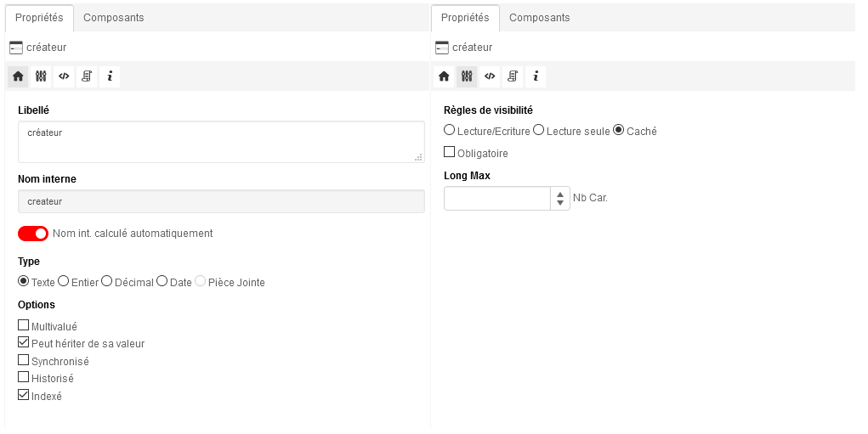Switch to the Composants tab in the right panel
Viewport: 868px width, 434px height.
539,18
